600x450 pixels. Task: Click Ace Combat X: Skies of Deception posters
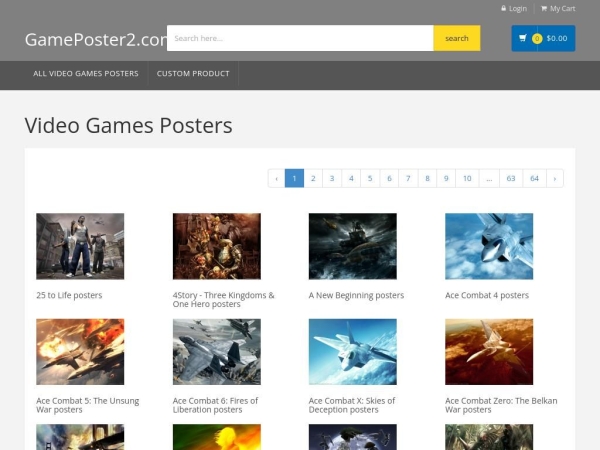(352, 405)
